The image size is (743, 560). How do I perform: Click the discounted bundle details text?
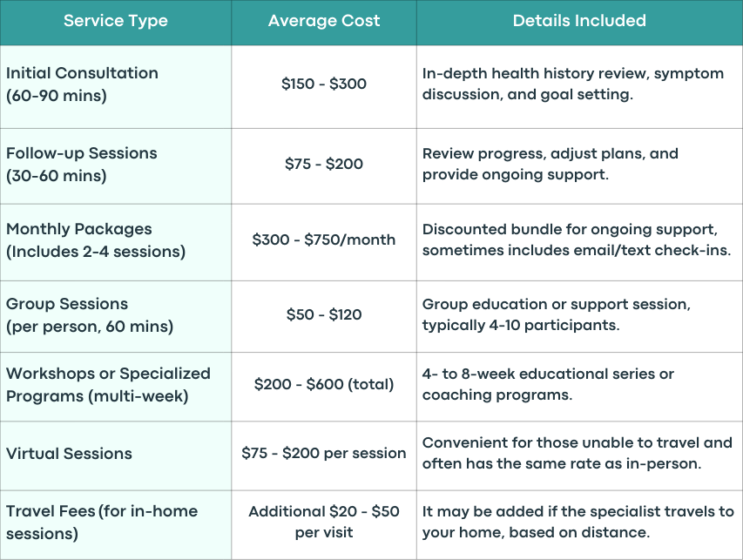tap(577, 240)
